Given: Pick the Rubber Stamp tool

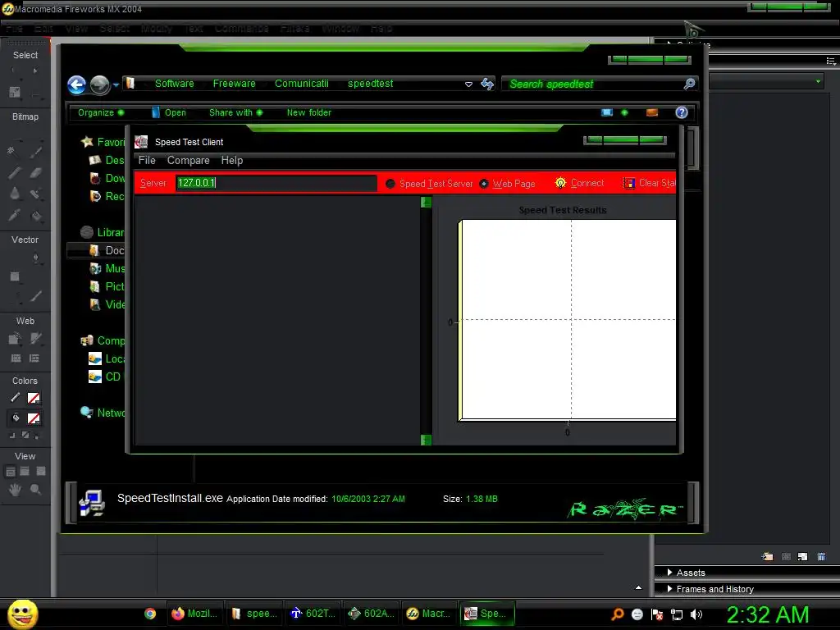Looking at the screenshot, I should (35, 194).
